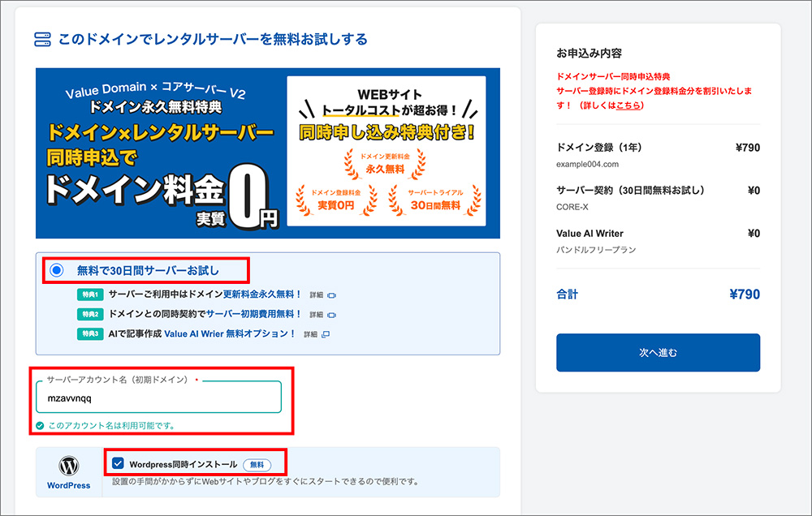Click the 特典2 green badge
Image resolution: width=812 pixels, height=516 pixels.
tap(90, 314)
